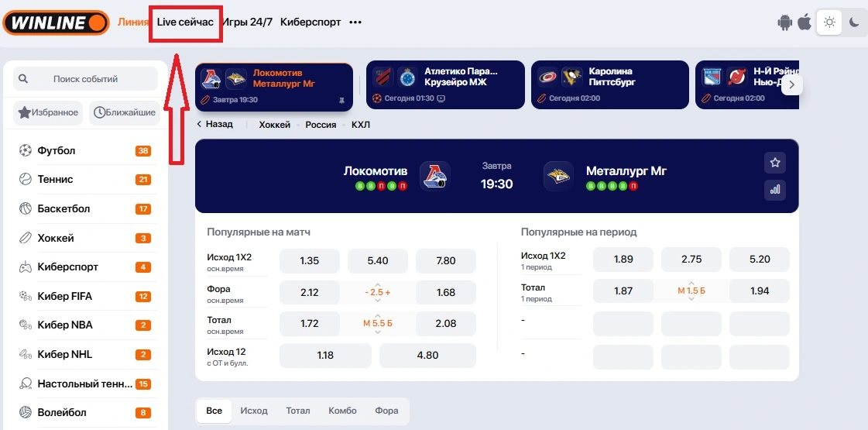
Task: Open Каролина Питтсбург match card
Action: coord(610,86)
